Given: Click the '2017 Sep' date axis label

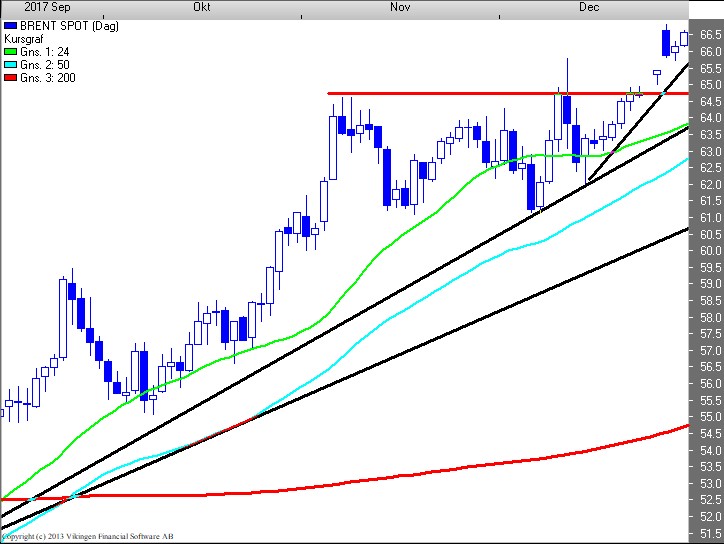Looking at the screenshot, I should [x=47, y=7].
